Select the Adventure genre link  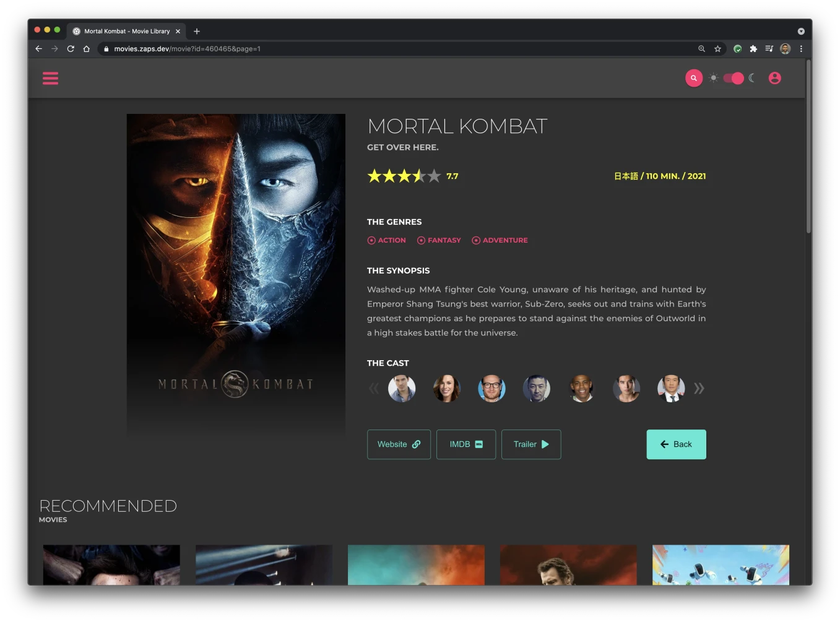(500, 240)
